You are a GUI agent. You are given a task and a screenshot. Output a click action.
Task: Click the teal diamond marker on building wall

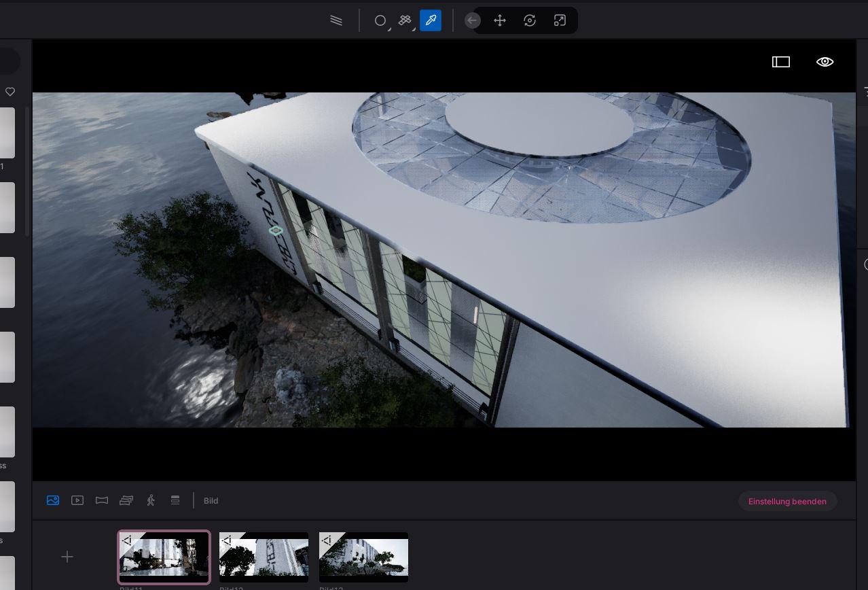point(276,231)
